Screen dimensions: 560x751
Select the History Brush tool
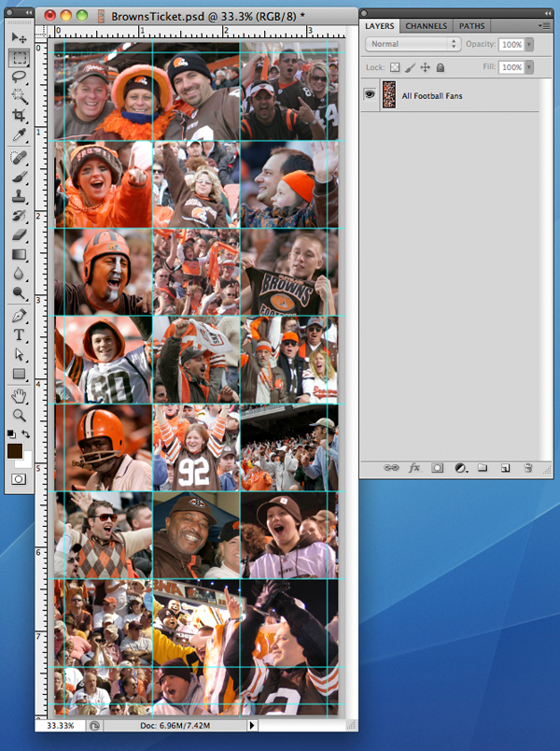click(x=20, y=216)
